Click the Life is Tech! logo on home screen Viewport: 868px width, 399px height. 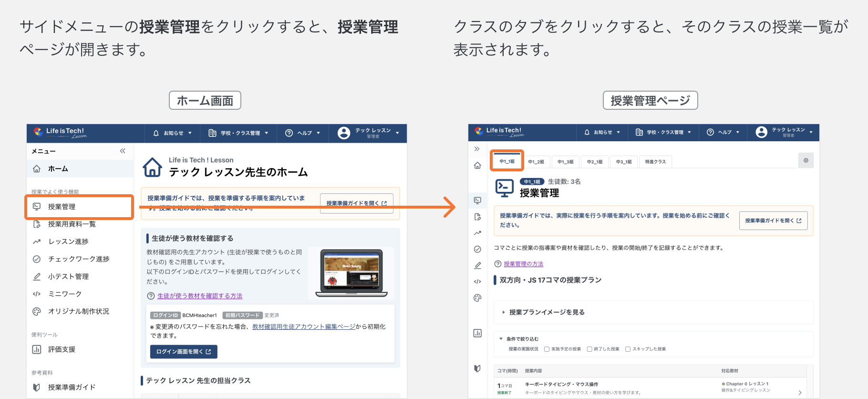(60, 132)
